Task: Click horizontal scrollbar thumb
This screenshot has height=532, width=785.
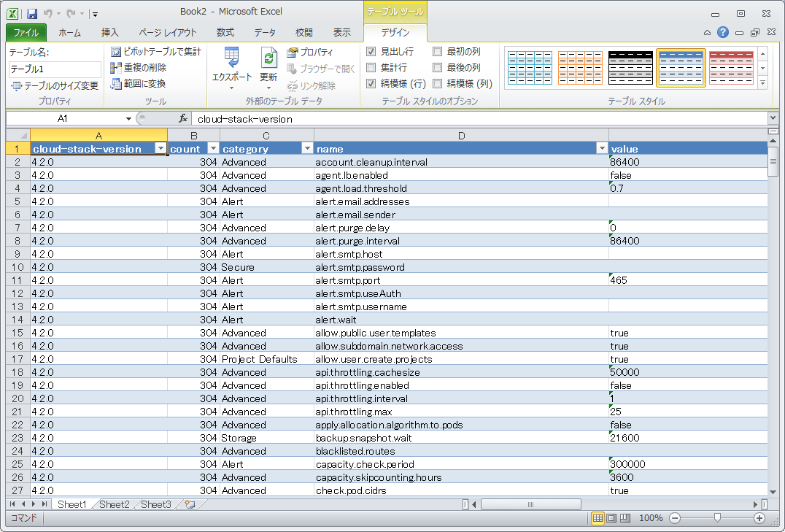Action: pyautogui.click(x=530, y=504)
